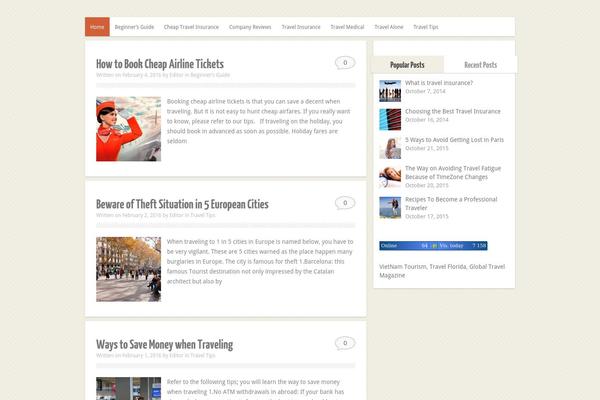Open the flight attendant thumbnail image
The height and width of the screenshot is (400, 600).
129,129
